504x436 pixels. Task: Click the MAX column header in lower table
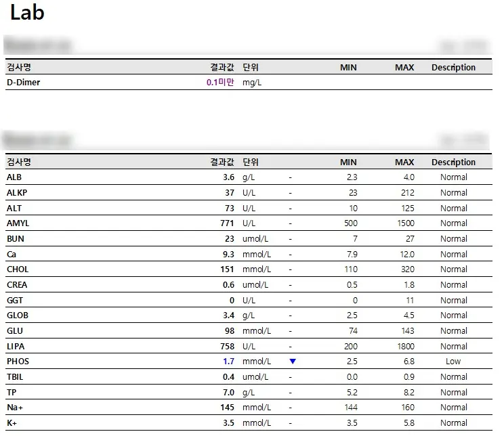[404, 162]
